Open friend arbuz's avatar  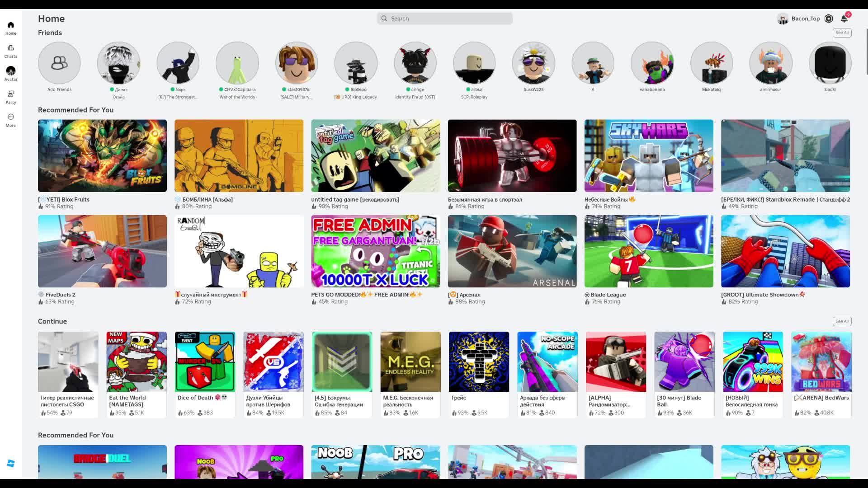click(x=474, y=63)
